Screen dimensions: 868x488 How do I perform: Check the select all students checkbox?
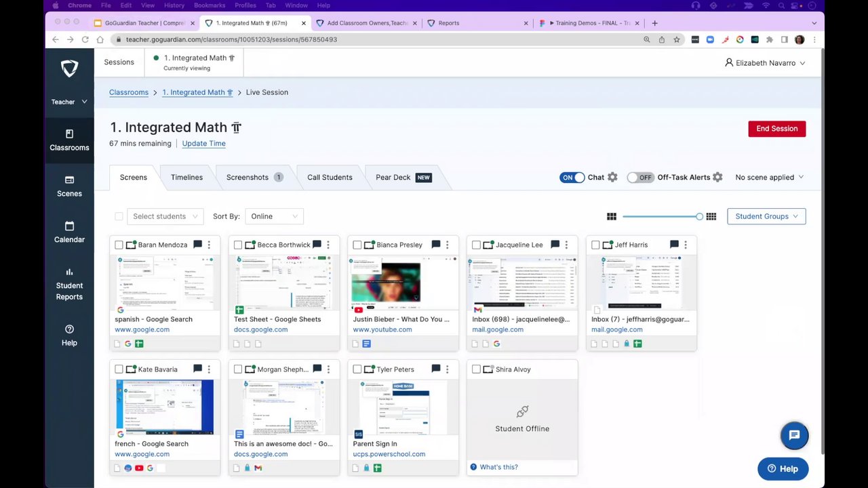coord(119,216)
